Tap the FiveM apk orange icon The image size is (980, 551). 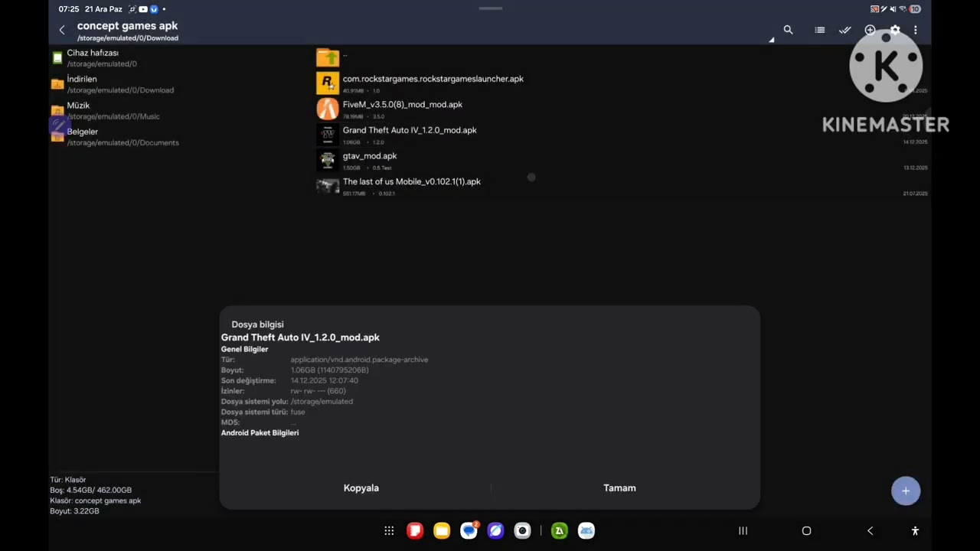(x=328, y=109)
